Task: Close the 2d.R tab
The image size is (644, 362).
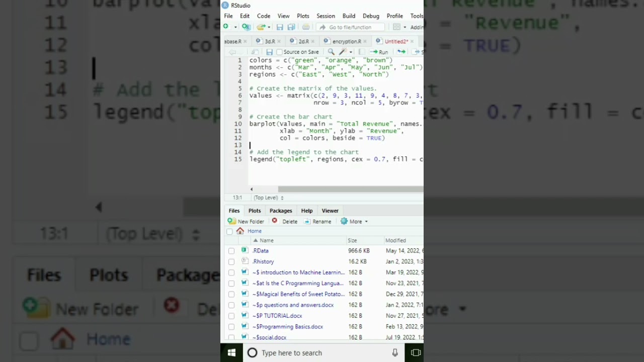Action: [313, 41]
